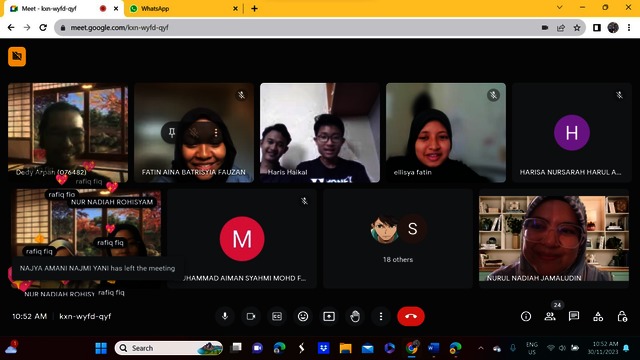Show the people participants panel

[550, 316]
